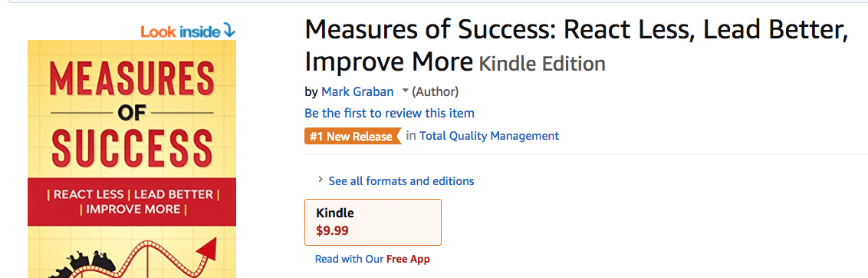Click the #1 New Release badge
The height and width of the screenshot is (278, 868).
[x=352, y=136]
